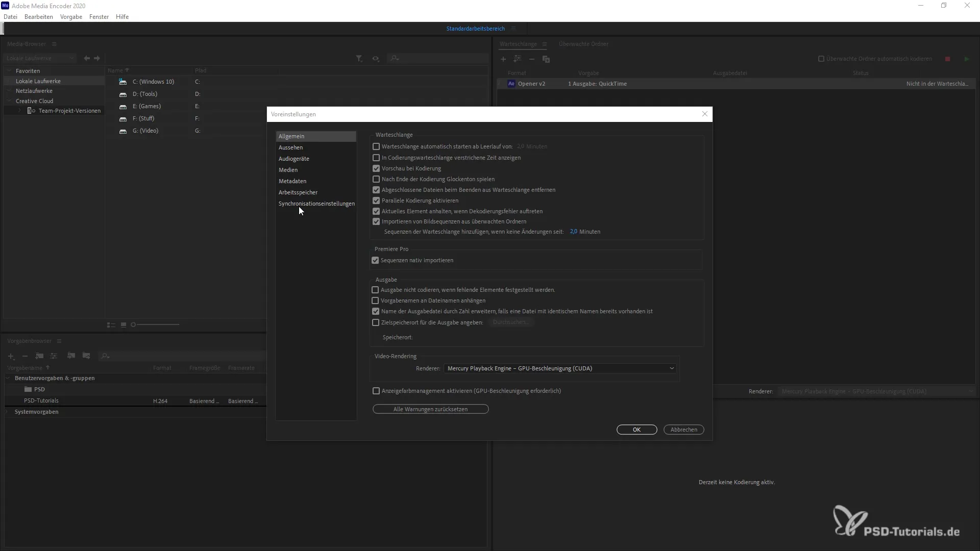Collapse Favoriten in Media-Browser
The width and height of the screenshot is (980, 551).
[x=9, y=71]
